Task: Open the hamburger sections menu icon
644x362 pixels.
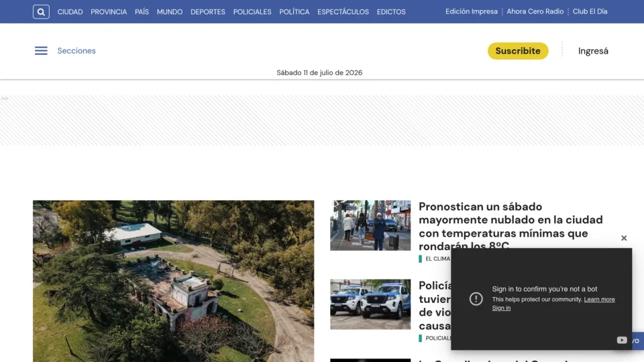Action: pyautogui.click(x=41, y=51)
